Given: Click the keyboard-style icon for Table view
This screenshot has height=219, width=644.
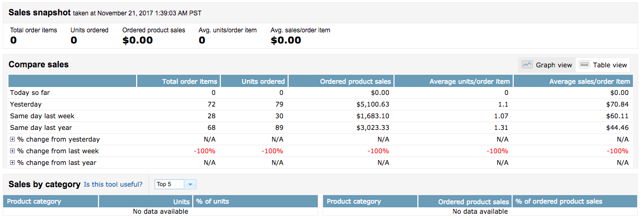Looking at the screenshot, I should pos(585,65).
